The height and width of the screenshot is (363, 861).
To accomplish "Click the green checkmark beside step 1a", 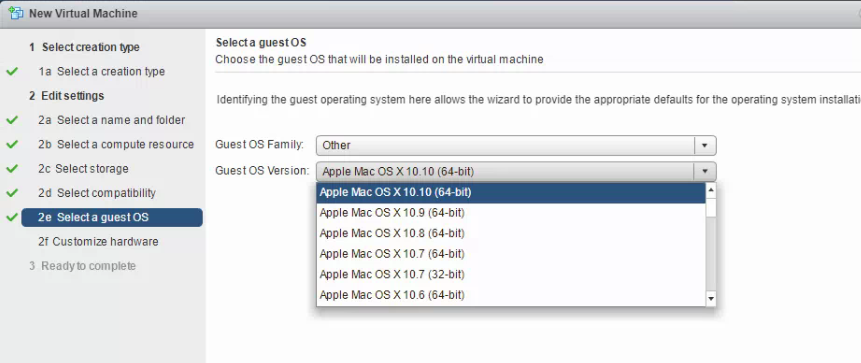I will 12,71.
